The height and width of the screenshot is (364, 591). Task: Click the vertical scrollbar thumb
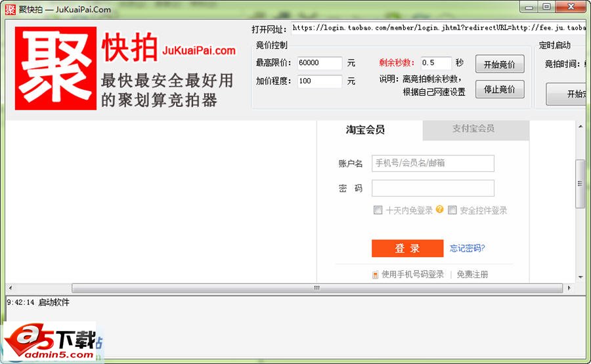[x=580, y=184]
